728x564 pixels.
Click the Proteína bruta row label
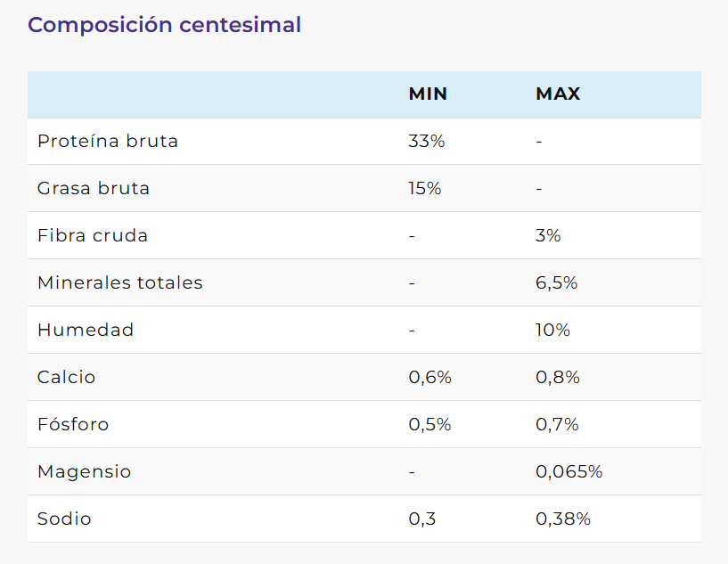(108, 141)
